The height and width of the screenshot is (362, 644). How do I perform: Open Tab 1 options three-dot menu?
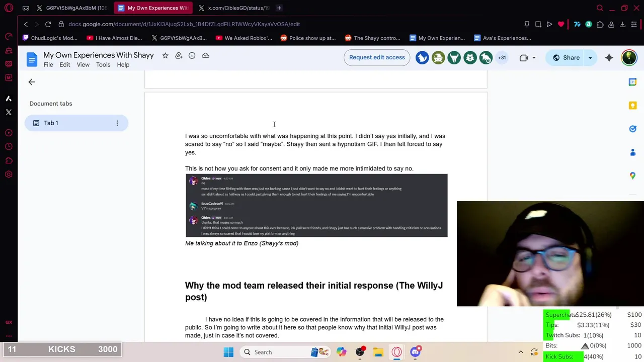117,123
